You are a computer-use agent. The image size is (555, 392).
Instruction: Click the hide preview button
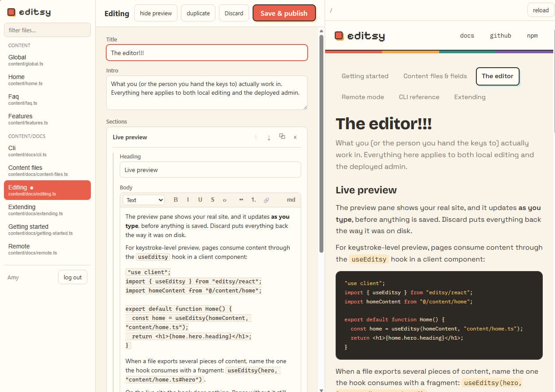pyautogui.click(x=156, y=13)
